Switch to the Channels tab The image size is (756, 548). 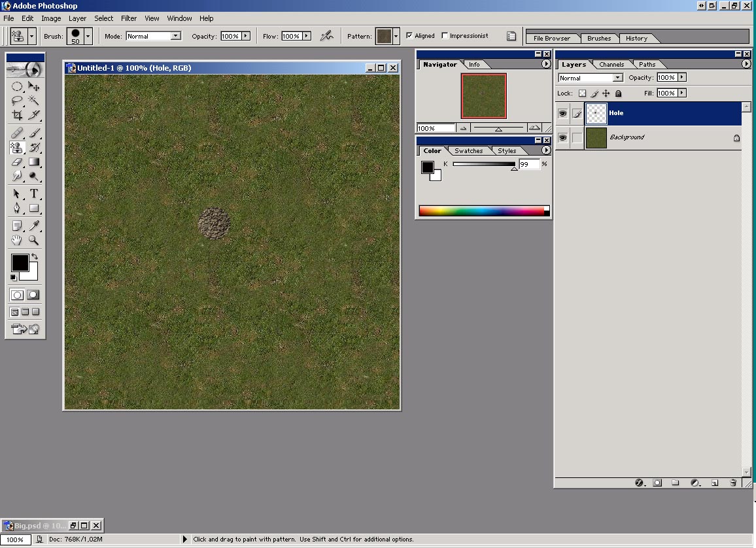tap(611, 64)
